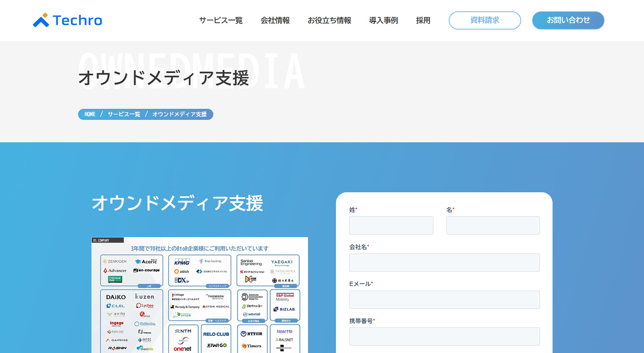Focus the Eメール input field

[x=444, y=299]
